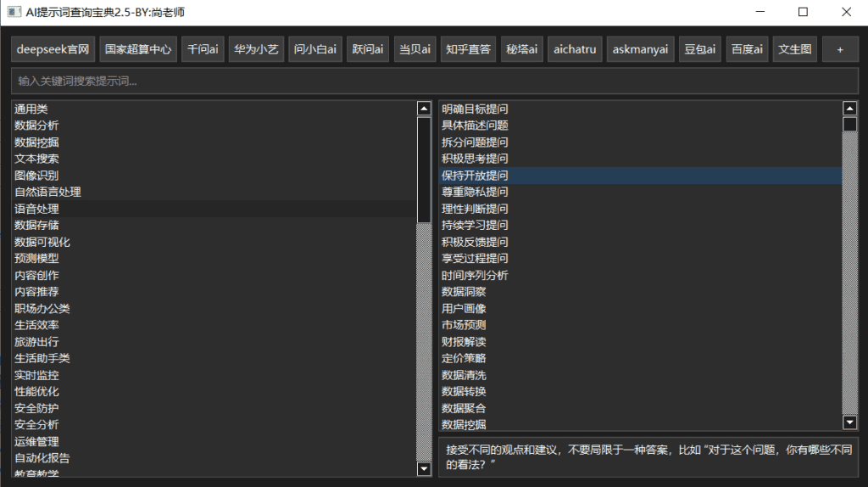
Task: Click the prompt list scrollbar down arrow
Action: (x=850, y=422)
